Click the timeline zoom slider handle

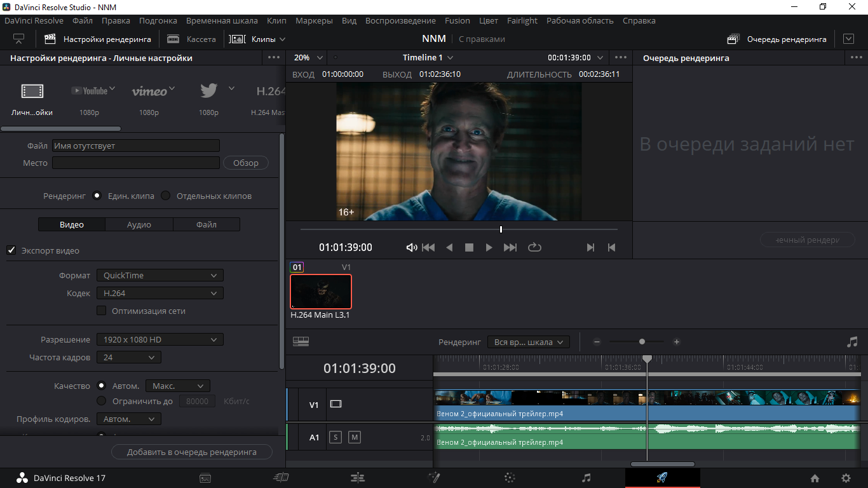tap(642, 342)
